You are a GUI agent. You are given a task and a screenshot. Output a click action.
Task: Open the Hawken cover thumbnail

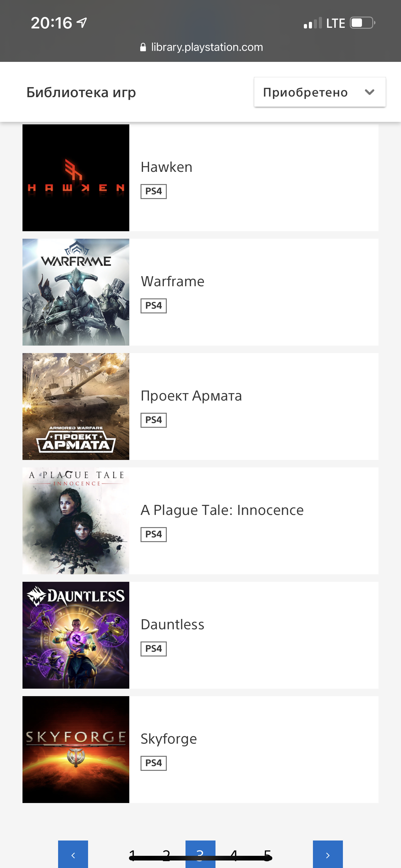[76, 177]
